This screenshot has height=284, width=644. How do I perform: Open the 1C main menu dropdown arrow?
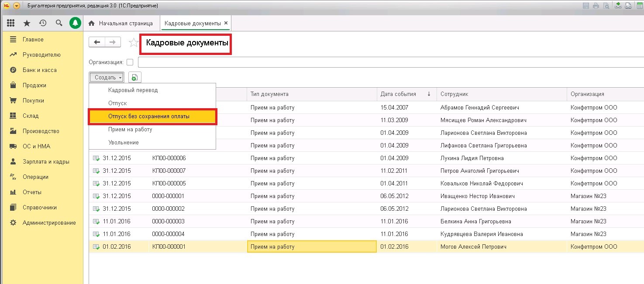[x=17, y=6]
